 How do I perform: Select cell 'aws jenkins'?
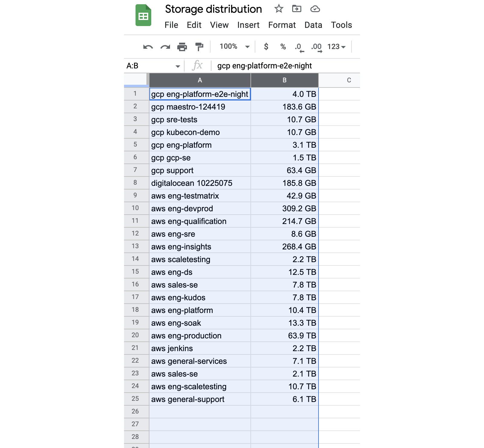point(200,348)
